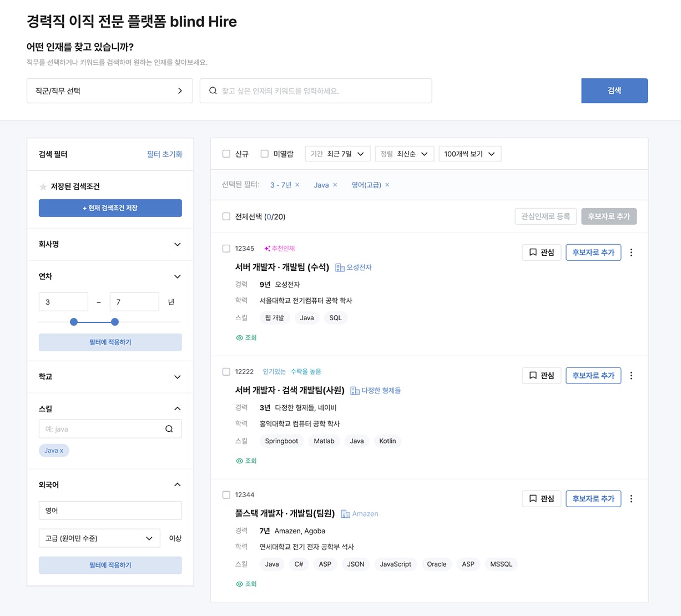Click the star icon beside 저장된 검색조건
Viewport: 681px width, 616px height.
[x=43, y=186]
